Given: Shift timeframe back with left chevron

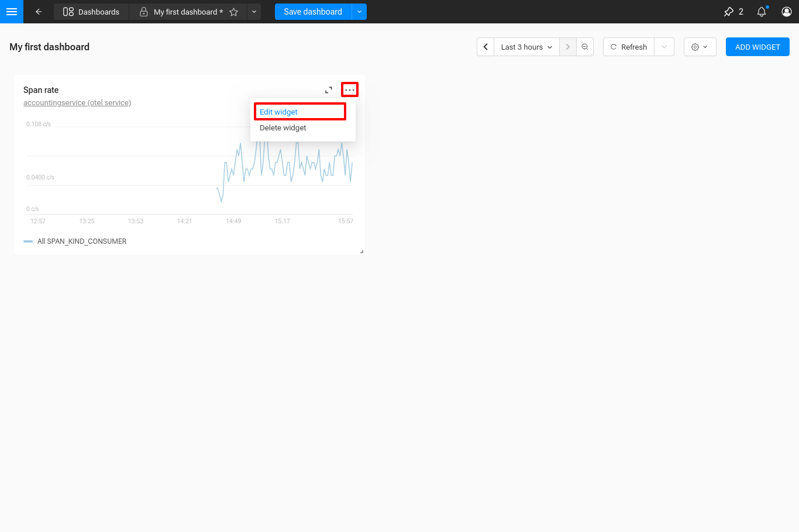Looking at the screenshot, I should pos(485,47).
